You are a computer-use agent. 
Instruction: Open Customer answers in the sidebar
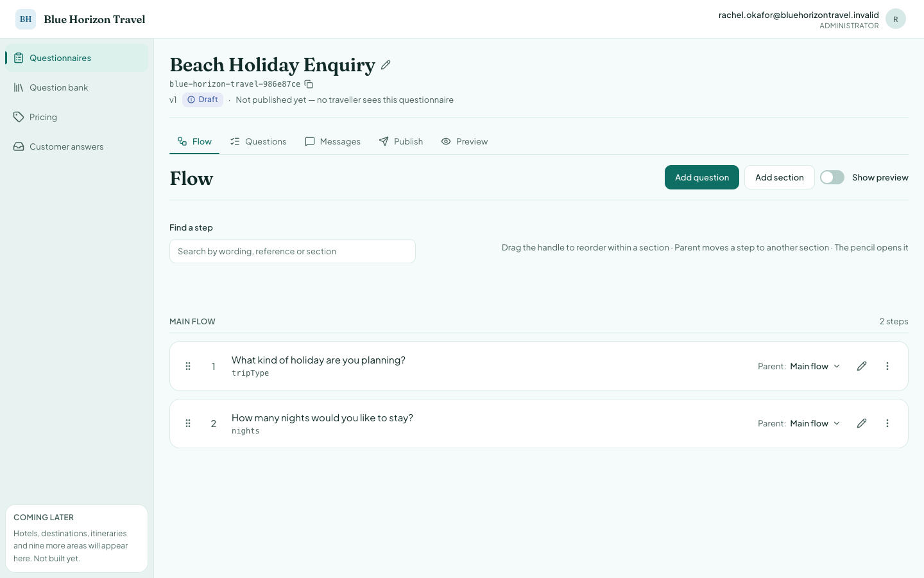pyautogui.click(x=76, y=146)
